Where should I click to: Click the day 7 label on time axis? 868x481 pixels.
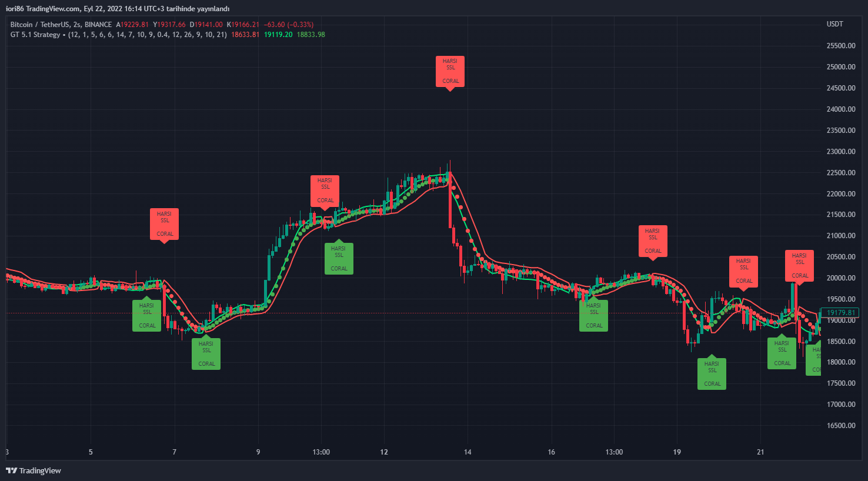(174, 452)
